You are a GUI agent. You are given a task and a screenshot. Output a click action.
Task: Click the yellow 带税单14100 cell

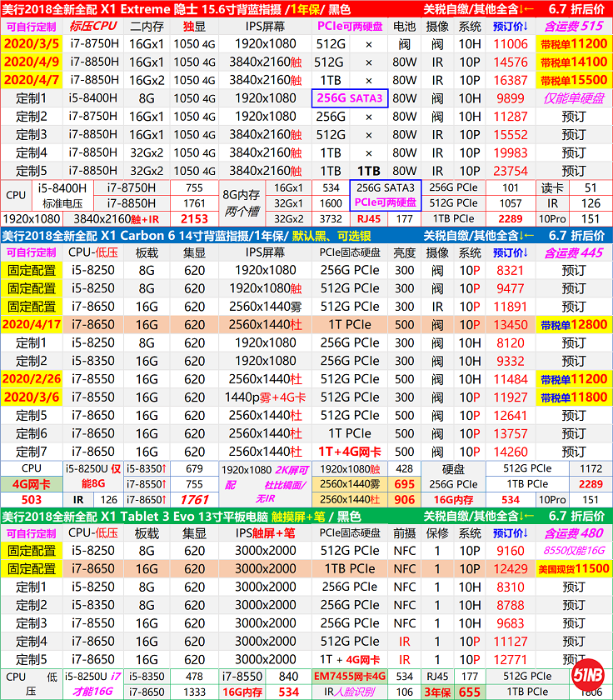(x=574, y=62)
